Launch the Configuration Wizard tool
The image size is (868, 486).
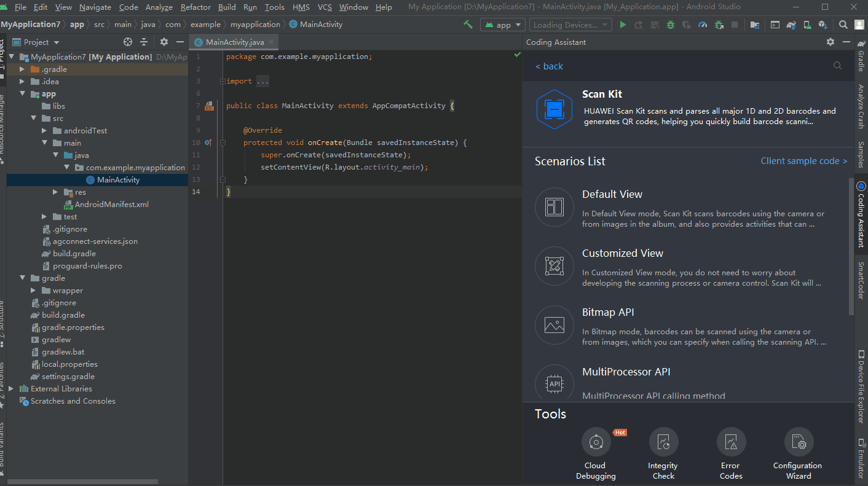[799, 453]
